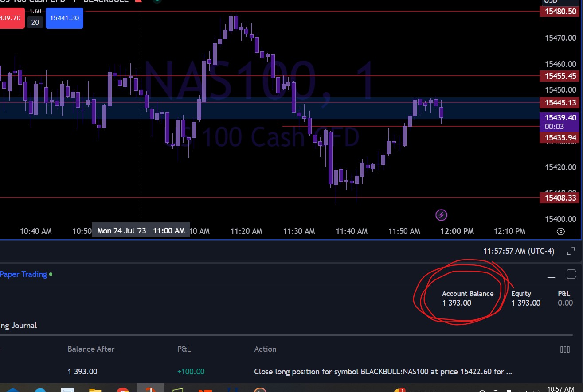The height and width of the screenshot is (392, 583).
Task: Sort journal by the Balance After column
Action: coord(91,349)
